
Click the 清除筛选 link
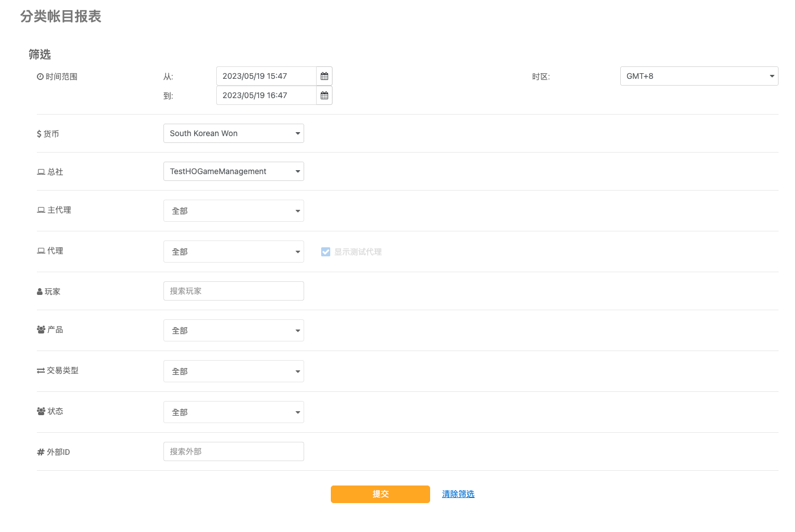click(x=458, y=494)
